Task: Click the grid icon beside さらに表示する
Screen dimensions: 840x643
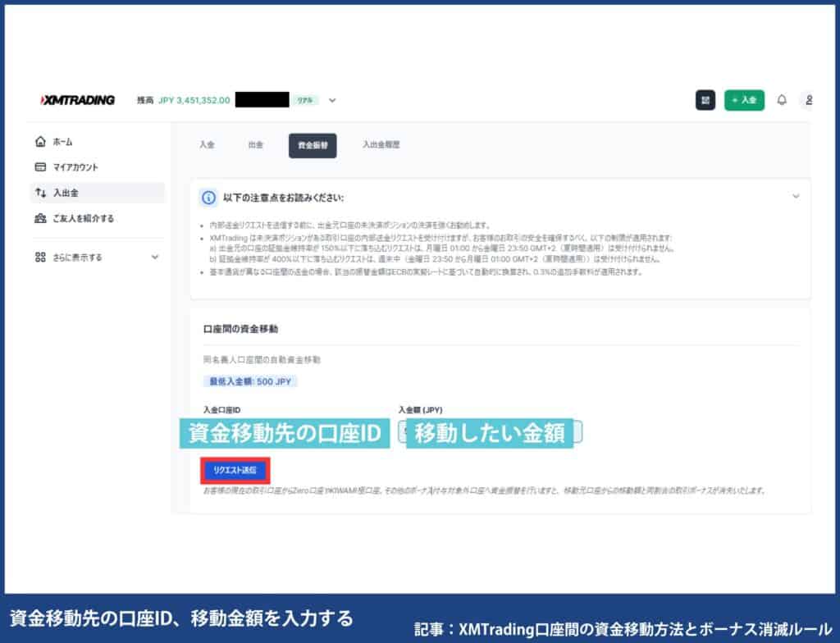Action: click(x=40, y=258)
